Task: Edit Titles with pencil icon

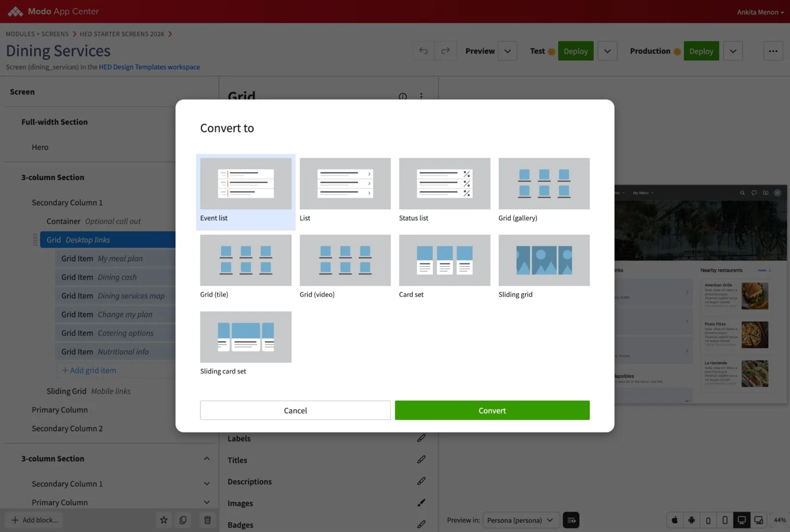Action: (x=421, y=459)
